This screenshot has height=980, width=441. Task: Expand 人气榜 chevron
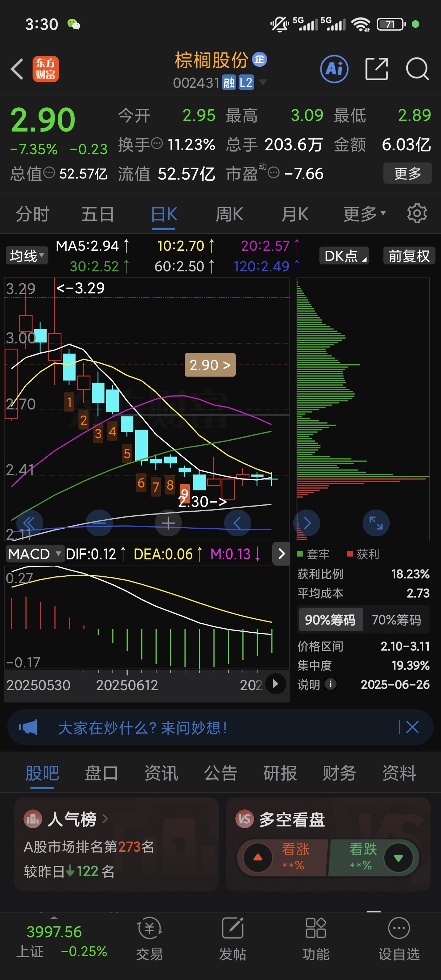pyautogui.click(x=105, y=819)
